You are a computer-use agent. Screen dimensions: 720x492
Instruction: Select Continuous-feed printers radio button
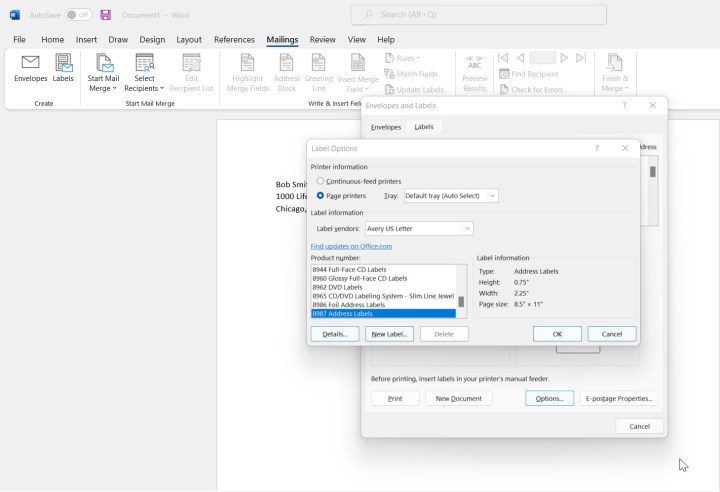320,181
